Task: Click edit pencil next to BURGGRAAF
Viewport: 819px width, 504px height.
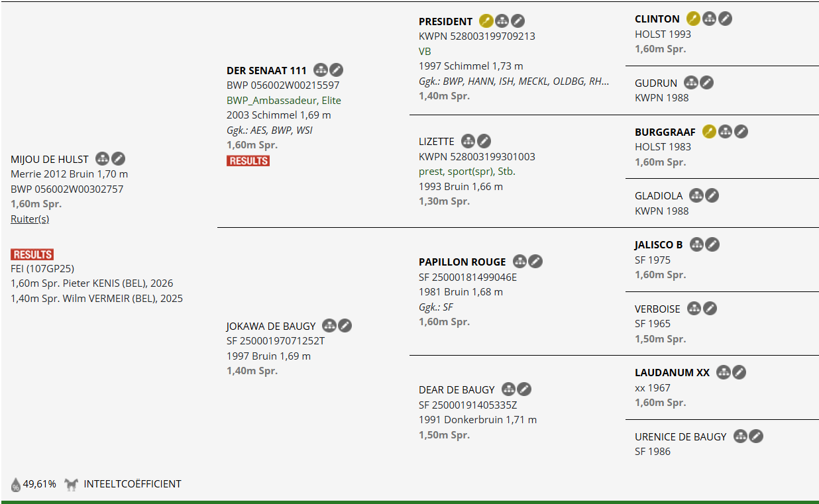Action: click(x=741, y=132)
